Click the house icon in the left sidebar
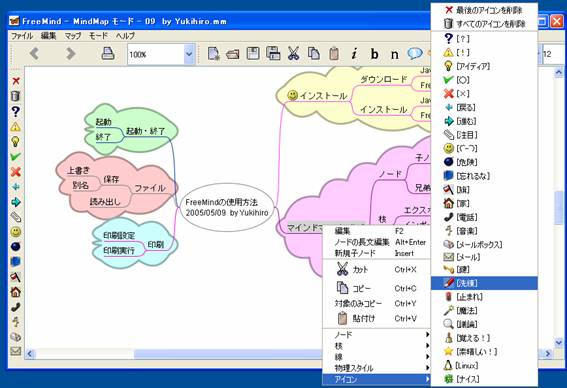567x388 pixels. pos(15,292)
